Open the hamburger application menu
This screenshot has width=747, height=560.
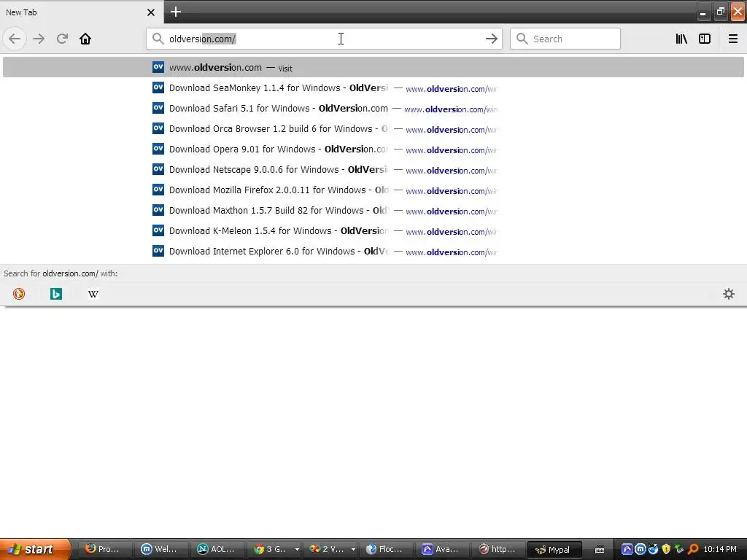point(733,39)
